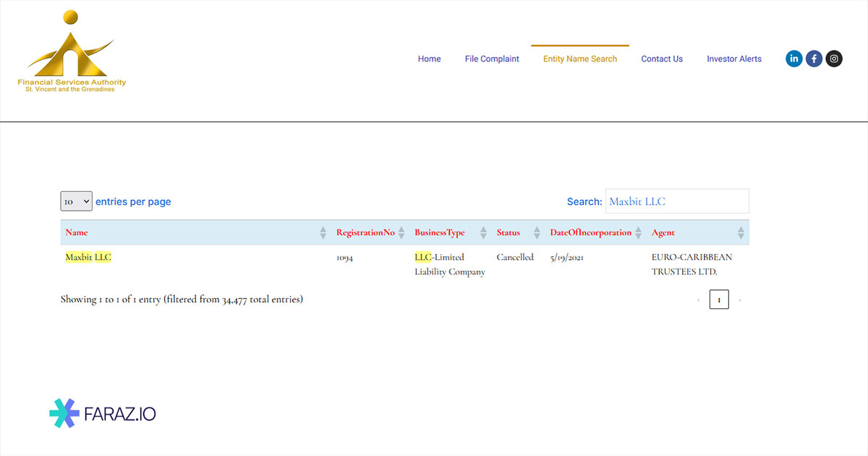
Task: Open the Facebook social icon
Action: (814, 59)
